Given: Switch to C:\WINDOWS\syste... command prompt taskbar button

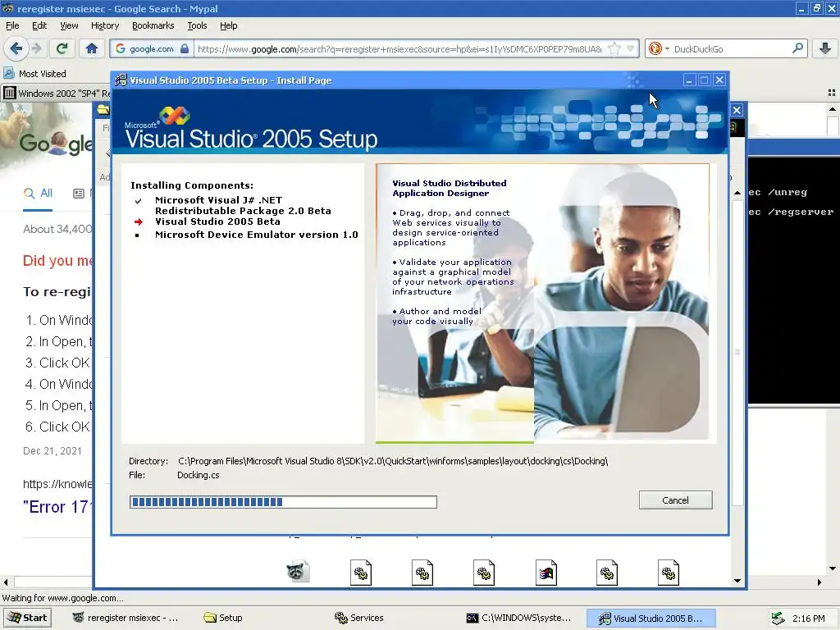Looking at the screenshot, I should 518,618.
